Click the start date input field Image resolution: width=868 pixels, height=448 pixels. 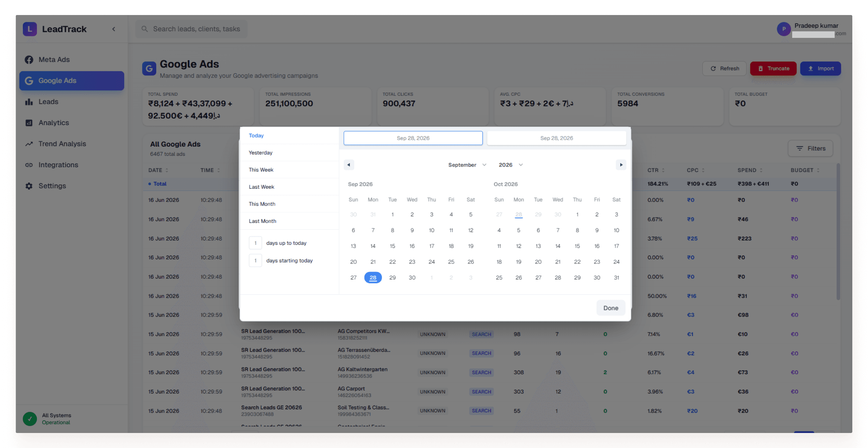point(413,138)
